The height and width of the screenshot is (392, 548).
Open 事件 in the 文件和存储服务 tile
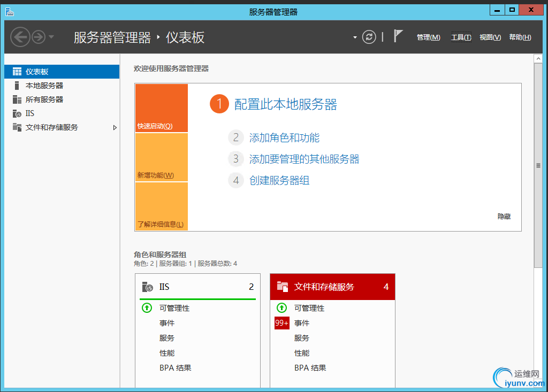point(302,323)
